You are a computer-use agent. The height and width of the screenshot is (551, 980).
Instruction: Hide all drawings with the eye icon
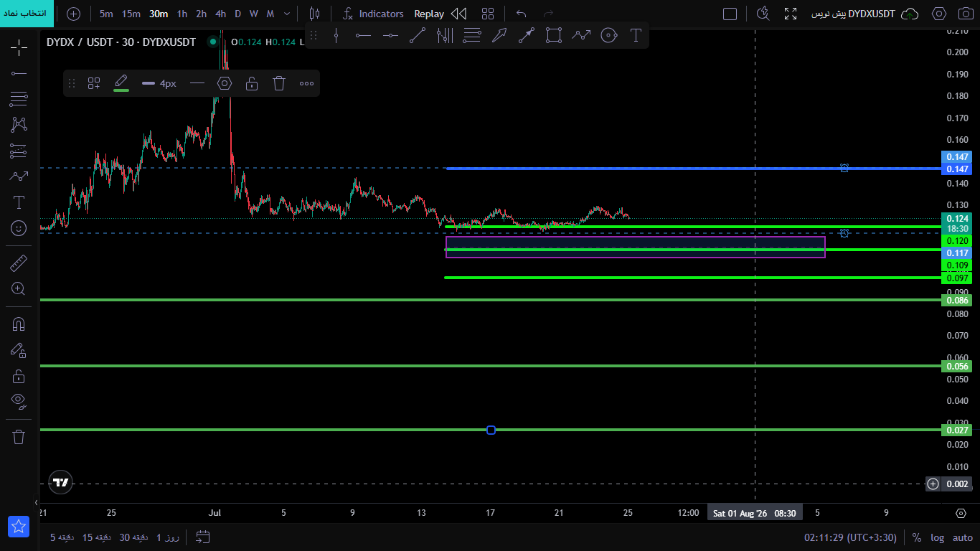tap(19, 401)
